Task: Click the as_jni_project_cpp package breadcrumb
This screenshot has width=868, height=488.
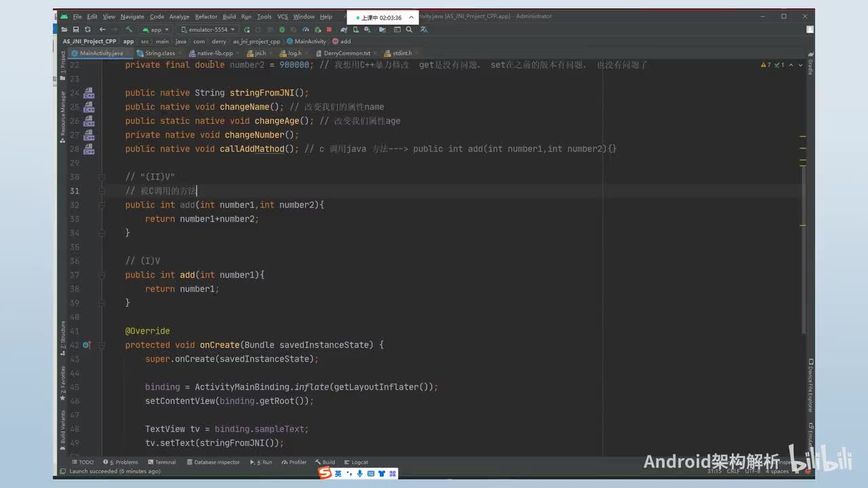Action: coord(256,41)
